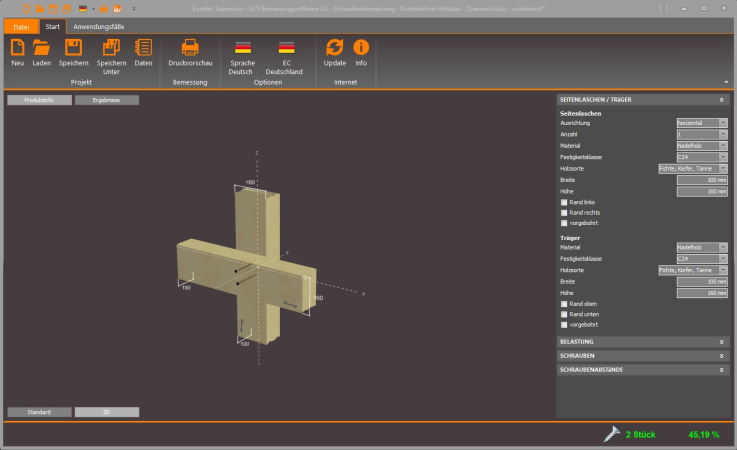
Task: Toggle the Rand oben checkbox
Action: click(565, 304)
